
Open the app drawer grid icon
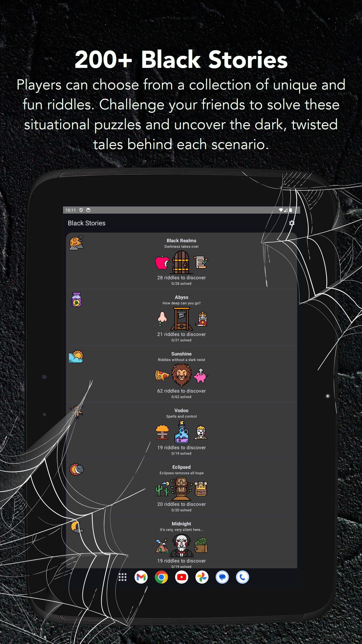(122, 577)
